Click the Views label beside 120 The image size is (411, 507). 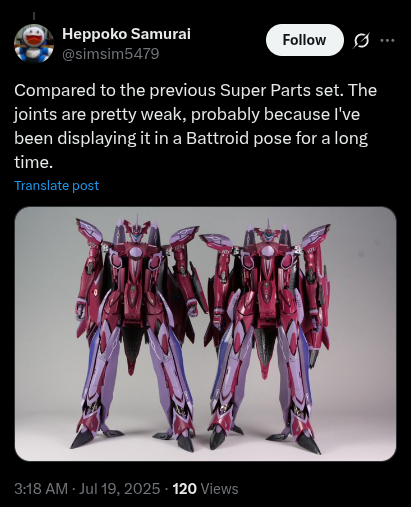[x=220, y=489]
